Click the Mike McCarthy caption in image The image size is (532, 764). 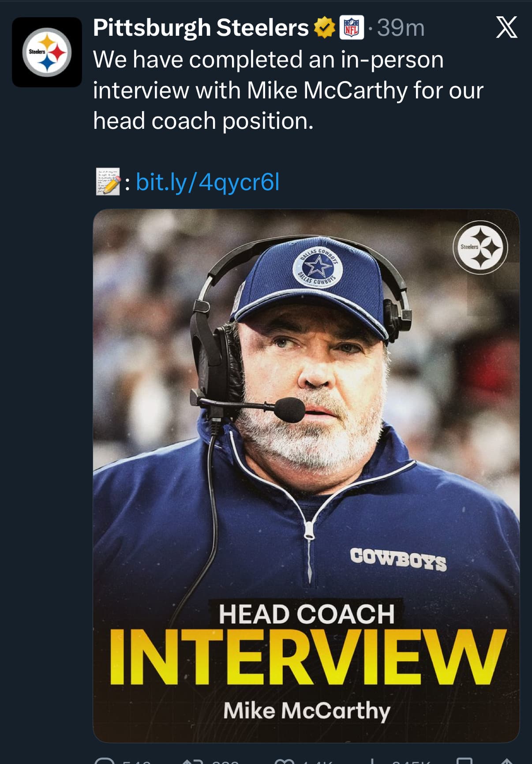point(306,710)
